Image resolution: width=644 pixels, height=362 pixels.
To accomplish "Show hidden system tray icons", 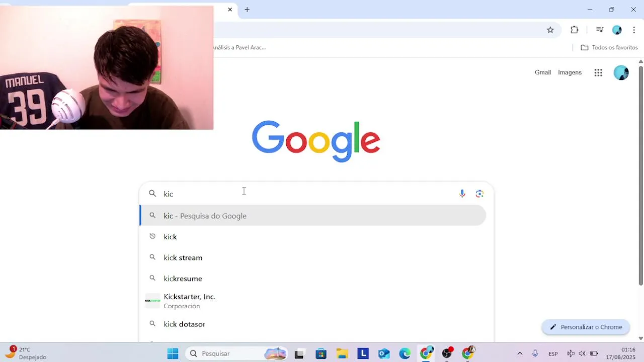I will pos(520,353).
